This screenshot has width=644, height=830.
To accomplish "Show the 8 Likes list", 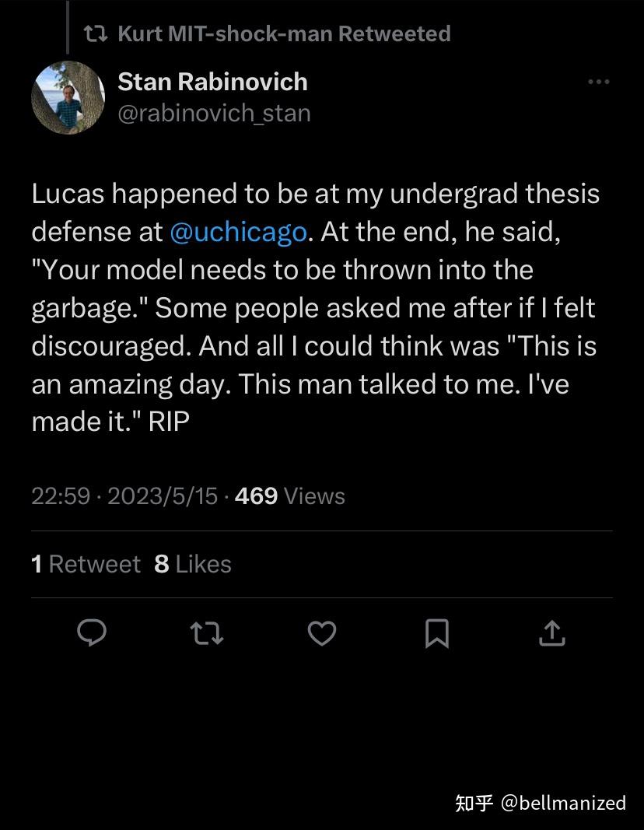I will [193, 564].
